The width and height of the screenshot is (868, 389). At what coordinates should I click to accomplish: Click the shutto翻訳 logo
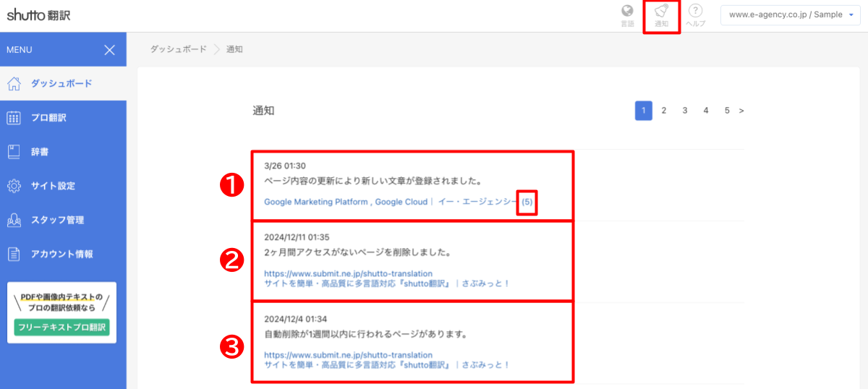tap(39, 14)
